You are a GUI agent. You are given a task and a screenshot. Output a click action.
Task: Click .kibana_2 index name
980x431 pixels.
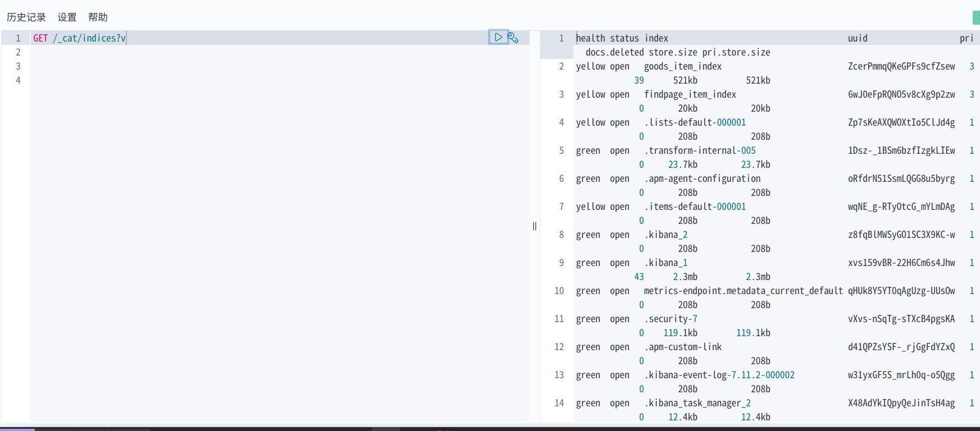(666, 235)
